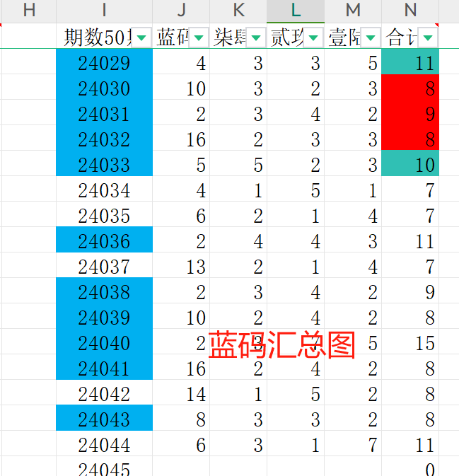This screenshot has height=476, width=459.
Task: Select column header N
Action: coord(410,11)
